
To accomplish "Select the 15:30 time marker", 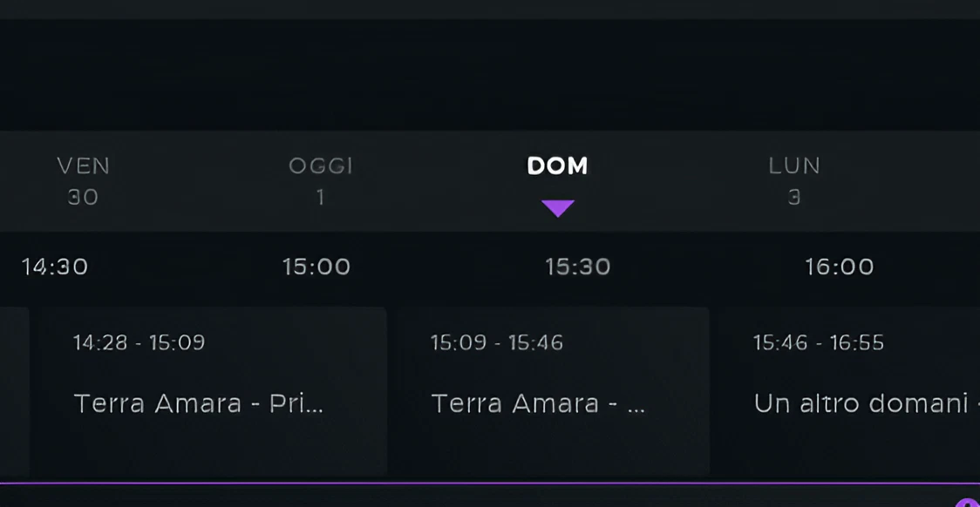I will 578,267.
